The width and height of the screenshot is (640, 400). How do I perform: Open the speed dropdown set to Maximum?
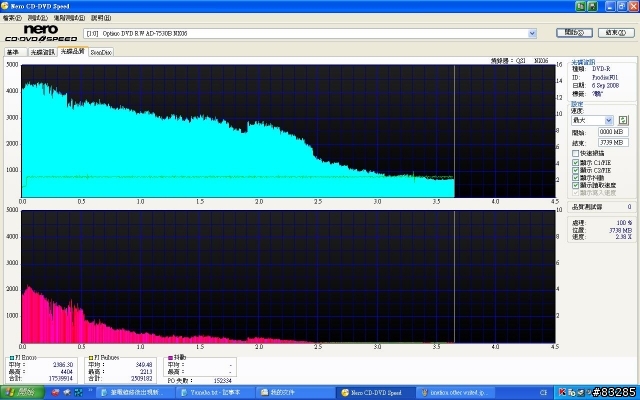593,120
